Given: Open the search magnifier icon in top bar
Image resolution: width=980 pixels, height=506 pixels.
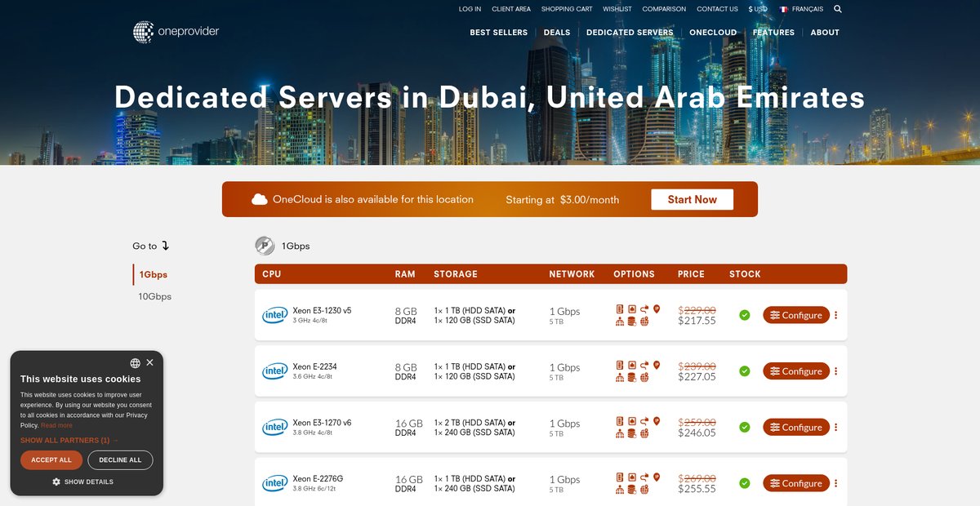Looking at the screenshot, I should click(x=838, y=9).
